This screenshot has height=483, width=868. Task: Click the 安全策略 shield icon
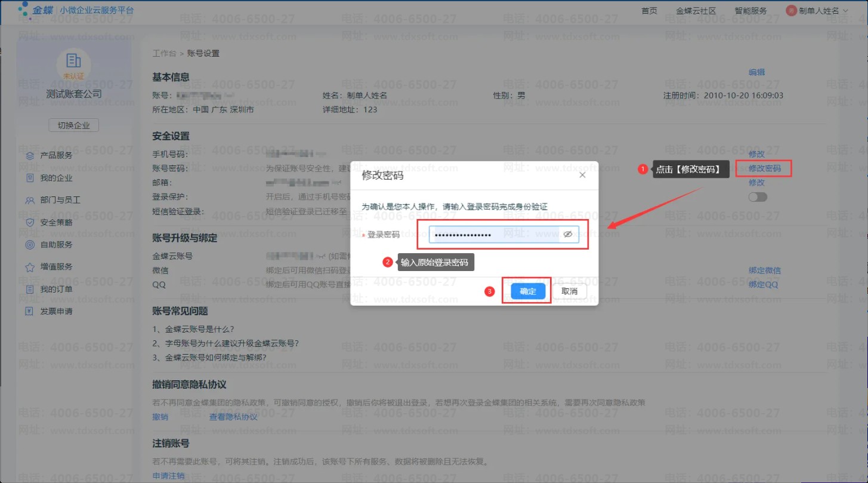30,223
